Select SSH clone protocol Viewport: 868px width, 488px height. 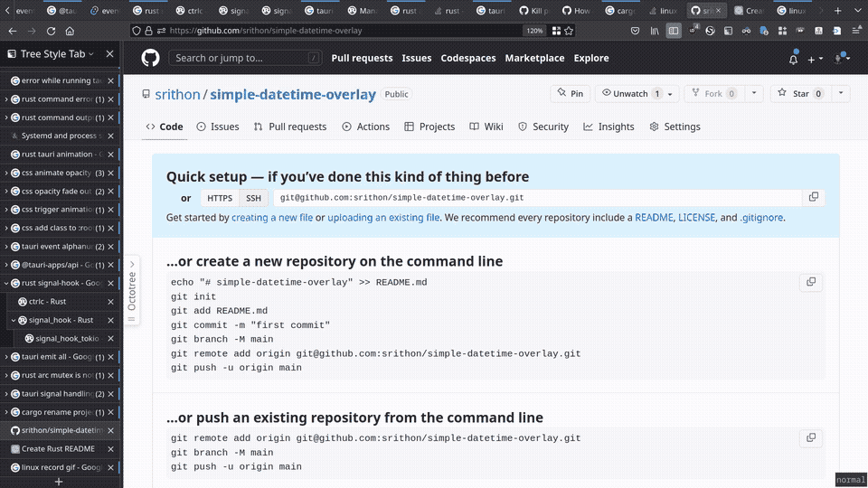[x=253, y=198]
